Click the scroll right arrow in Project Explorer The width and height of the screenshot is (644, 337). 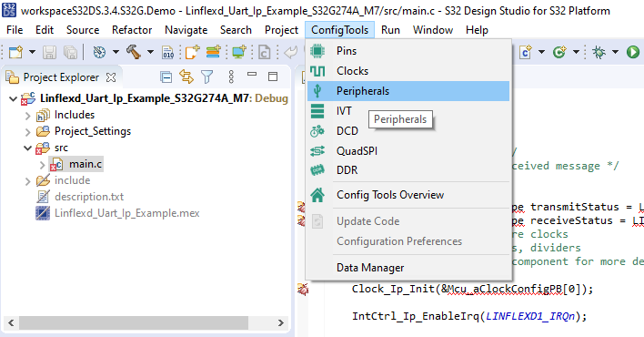pos(280,322)
